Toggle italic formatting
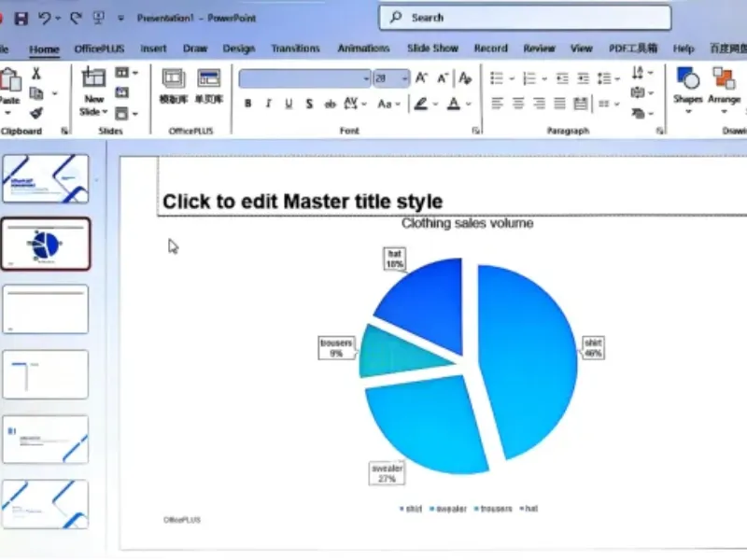The height and width of the screenshot is (560, 747). tap(268, 105)
